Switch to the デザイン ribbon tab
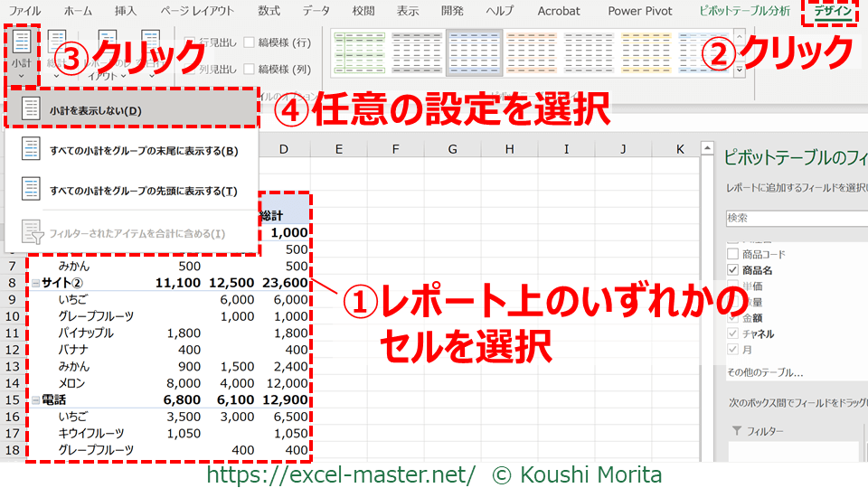 pyautogui.click(x=832, y=11)
